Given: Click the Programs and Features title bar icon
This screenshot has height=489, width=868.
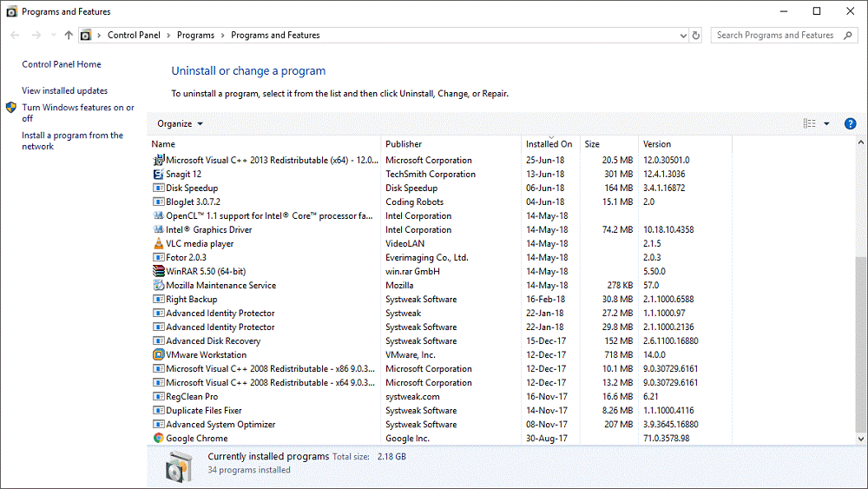Looking at the screenshot, I should pos(11,11).
